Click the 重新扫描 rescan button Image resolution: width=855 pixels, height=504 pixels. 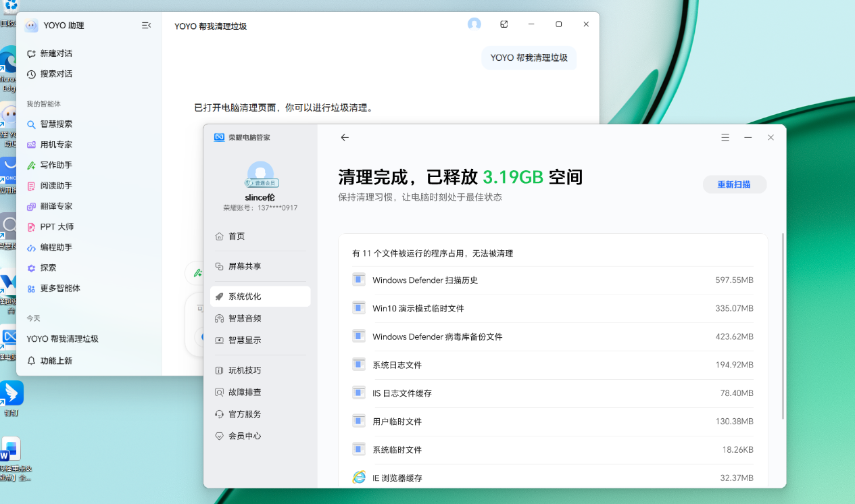[x=735, y=184]
